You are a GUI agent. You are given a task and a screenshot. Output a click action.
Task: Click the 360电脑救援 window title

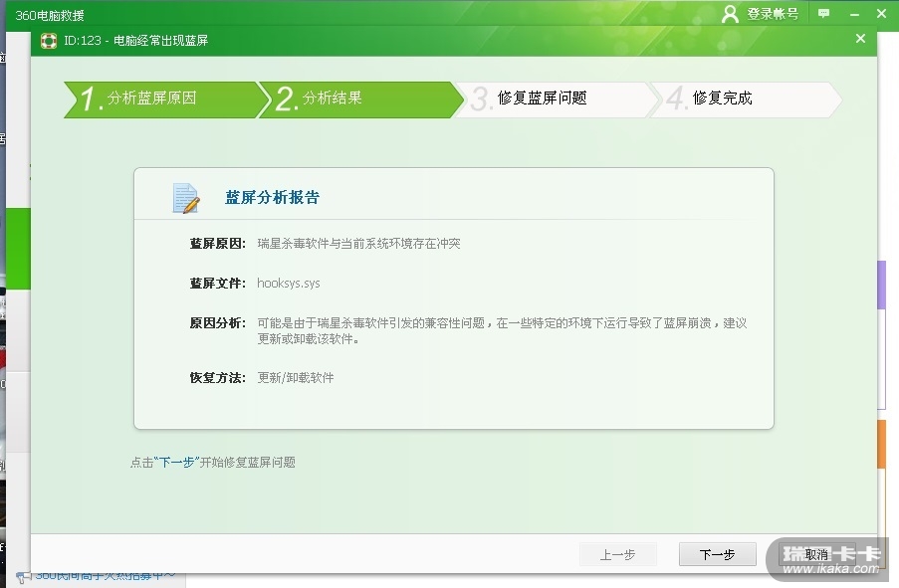[50, 16]
